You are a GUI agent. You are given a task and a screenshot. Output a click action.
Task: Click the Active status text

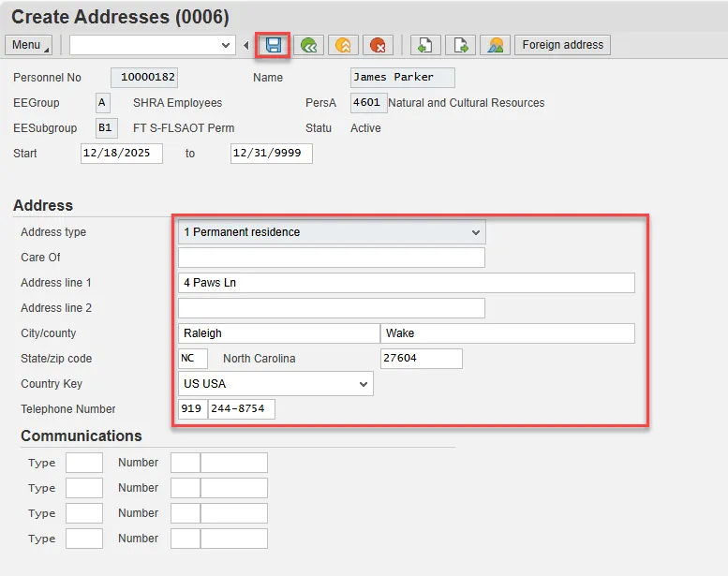365,128
